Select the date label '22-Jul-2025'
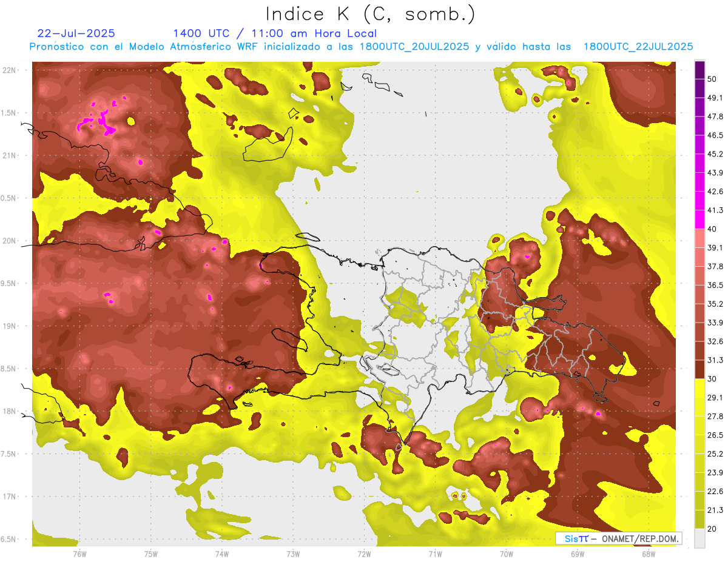This screenshot has height=562, width=728. [76, 33]
